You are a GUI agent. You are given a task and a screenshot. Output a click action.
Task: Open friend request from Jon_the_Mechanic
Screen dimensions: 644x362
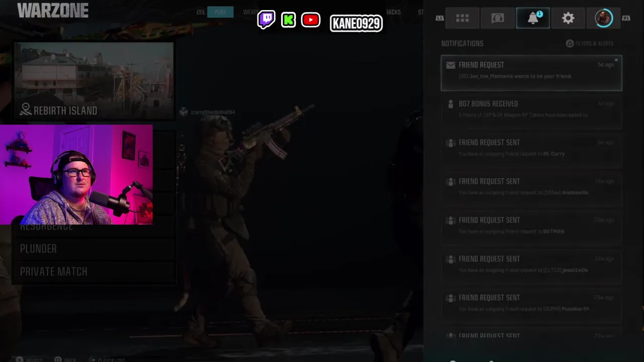click(x=531, y=73)
